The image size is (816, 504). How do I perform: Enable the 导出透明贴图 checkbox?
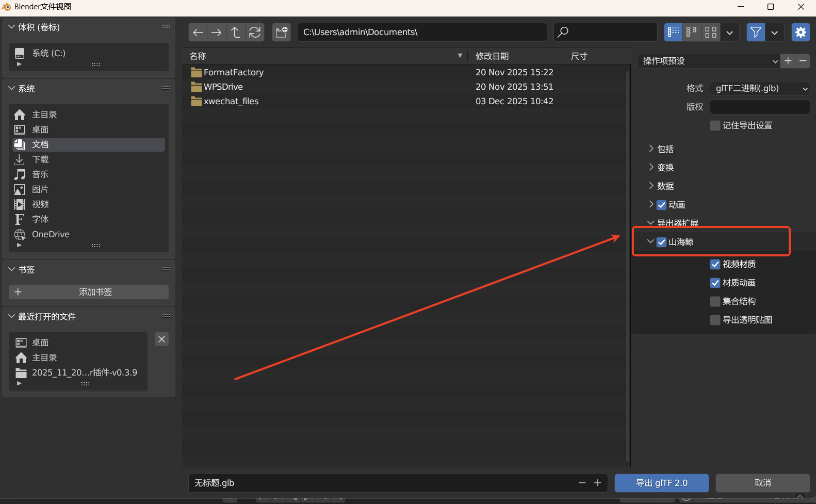(715, 320)
